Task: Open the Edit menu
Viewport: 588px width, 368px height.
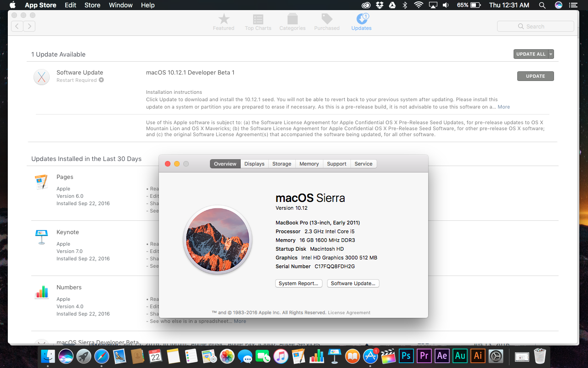Action: 70,5
